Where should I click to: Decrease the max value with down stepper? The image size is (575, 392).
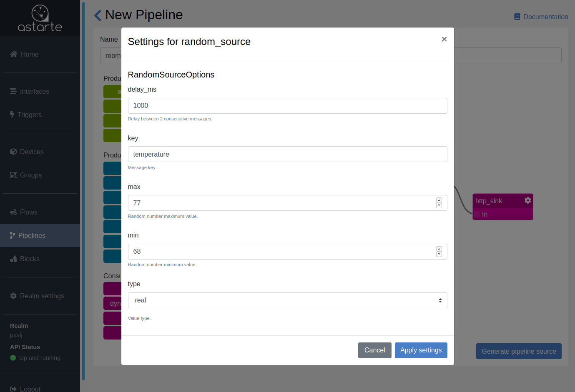pyautogui.click(x=439, y=205)
